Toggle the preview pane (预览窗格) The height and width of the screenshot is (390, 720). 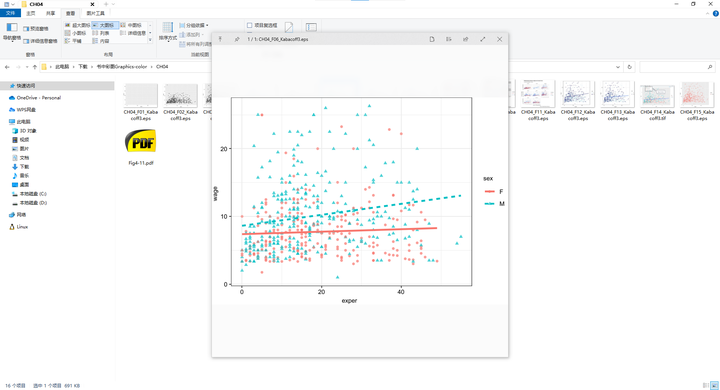pos(36,28)
